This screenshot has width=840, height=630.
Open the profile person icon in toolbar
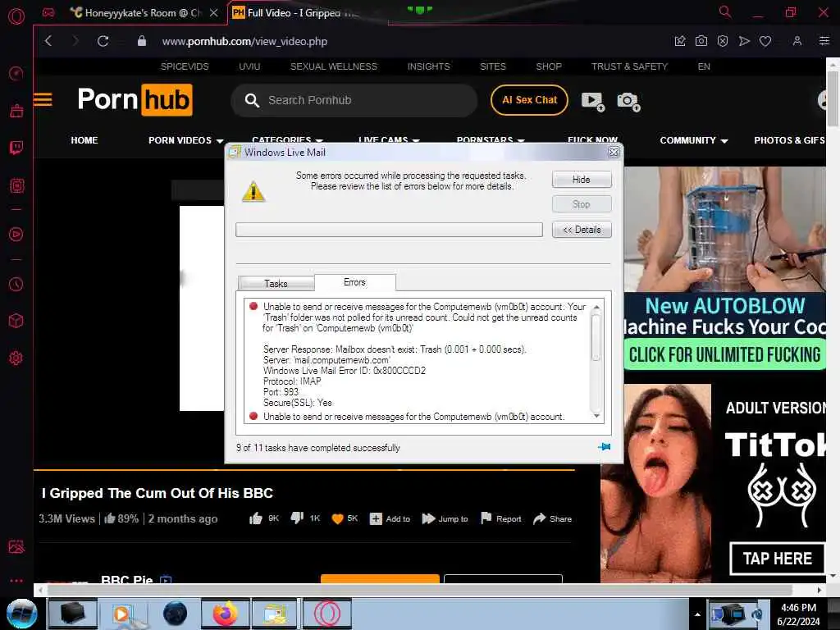coord(797,41)
